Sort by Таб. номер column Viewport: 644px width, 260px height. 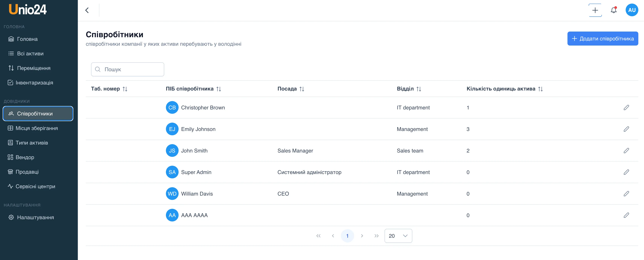125,89
